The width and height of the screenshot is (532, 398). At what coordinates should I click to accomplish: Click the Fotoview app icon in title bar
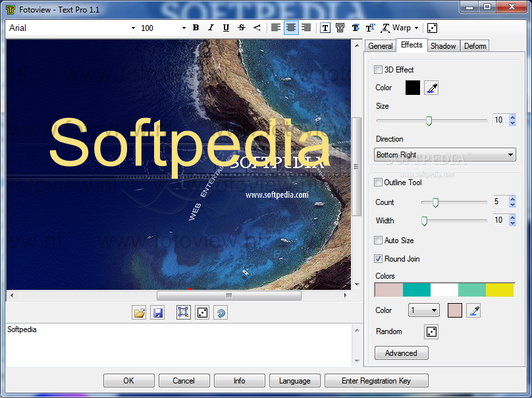click(11, 10)
